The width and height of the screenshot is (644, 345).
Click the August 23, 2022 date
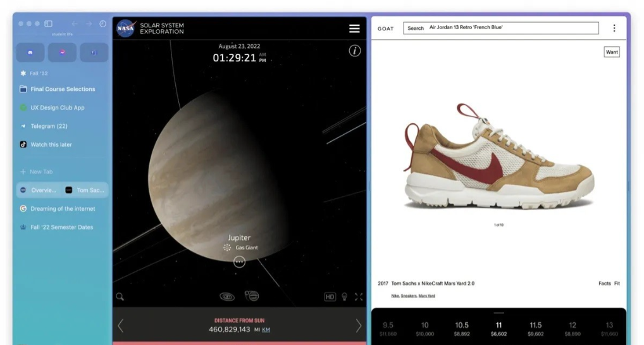point(239,46)
